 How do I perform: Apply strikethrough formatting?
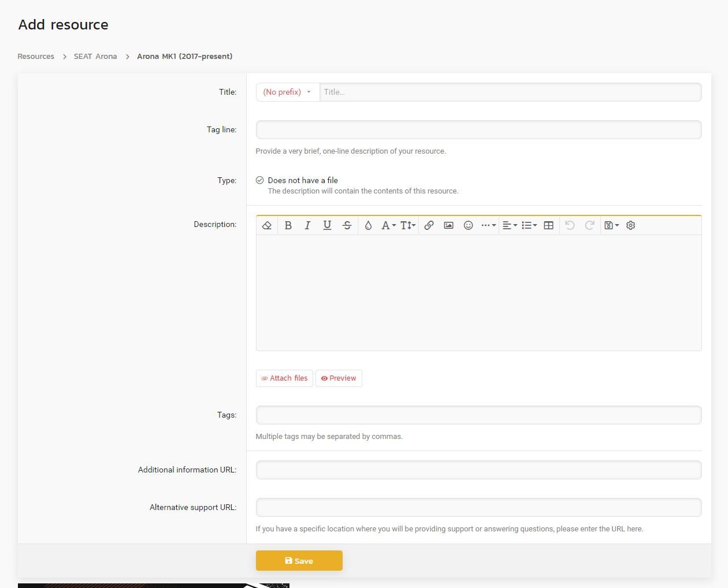tap(347, 225)
